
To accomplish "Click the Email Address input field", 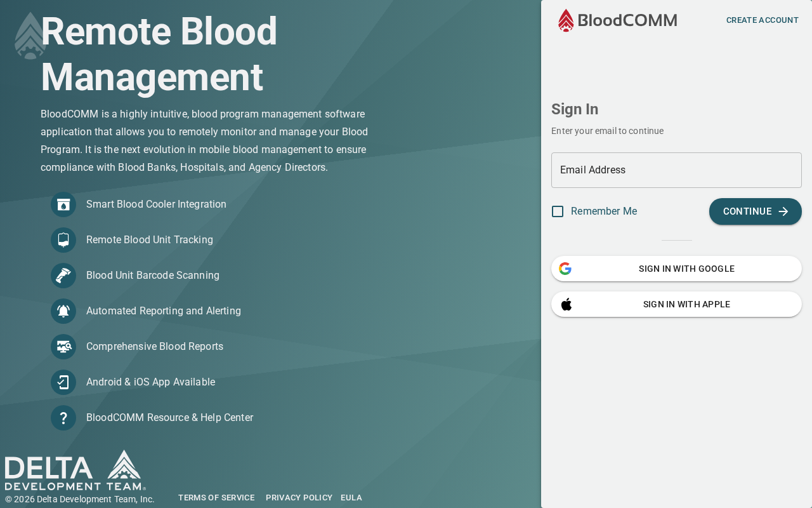I will tap(676, 170).
